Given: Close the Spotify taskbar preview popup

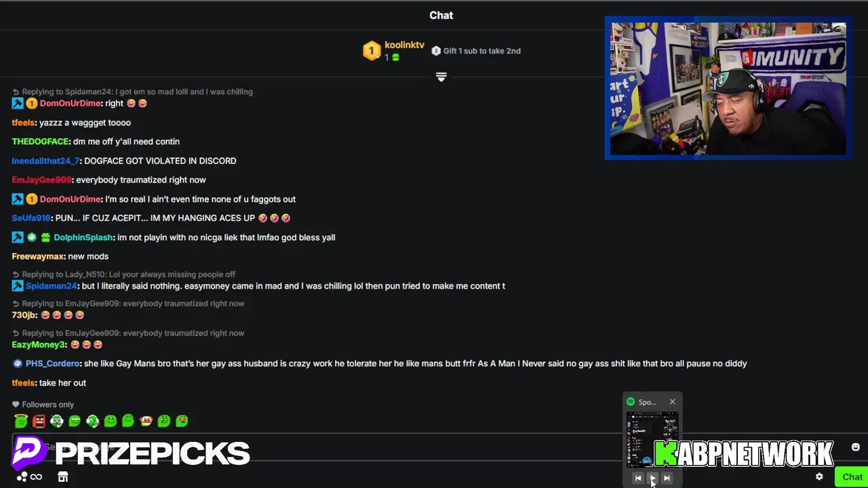Looking at the screenshot, I should pyautogui.click(x=672, y=402).
